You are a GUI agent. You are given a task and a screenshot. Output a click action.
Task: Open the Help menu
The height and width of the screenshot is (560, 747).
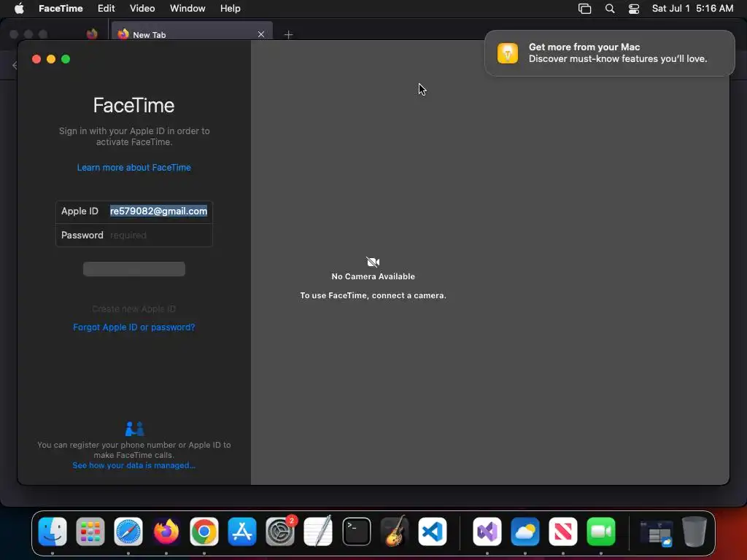[230, 9]
